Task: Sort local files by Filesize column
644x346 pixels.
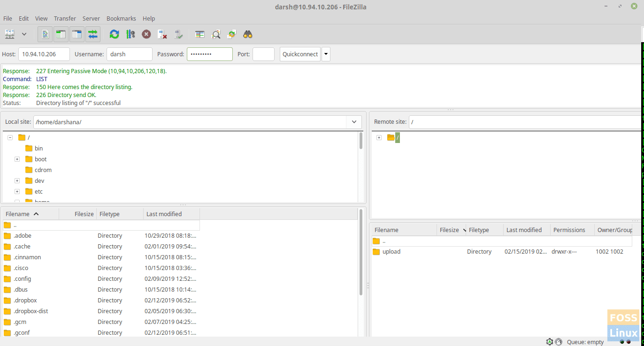Action: (x=78, y=214)
